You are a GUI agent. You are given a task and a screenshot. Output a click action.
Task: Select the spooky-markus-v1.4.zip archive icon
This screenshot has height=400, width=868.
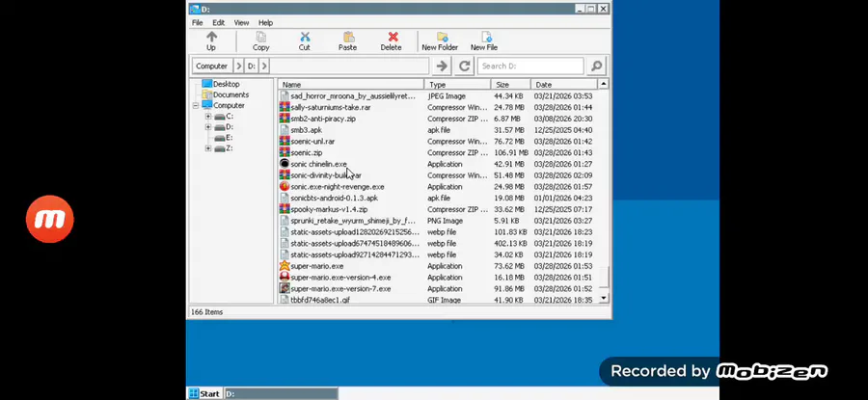[x=285, y=209]
